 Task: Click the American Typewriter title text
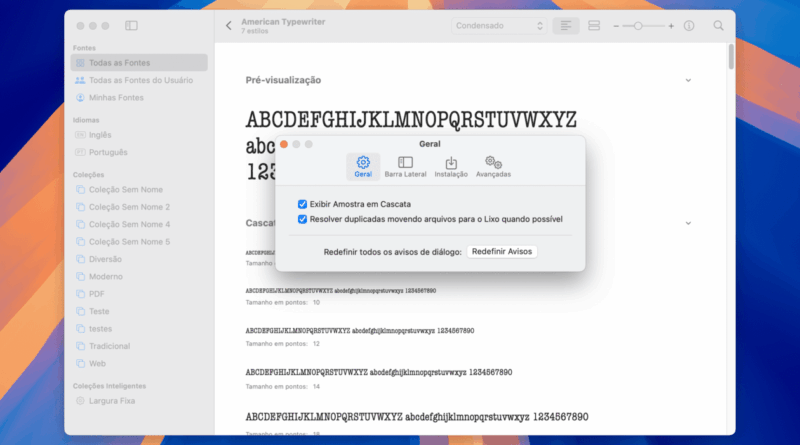tap(283, 22)
